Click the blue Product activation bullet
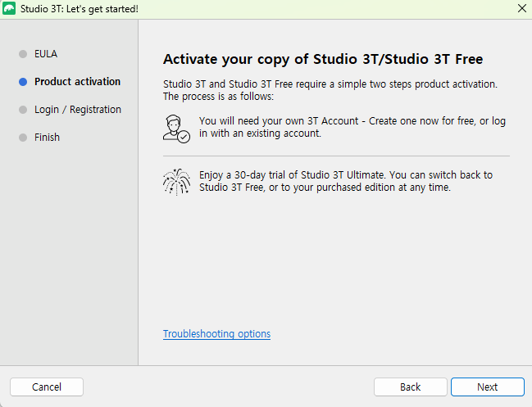 [x=23, y=82]
